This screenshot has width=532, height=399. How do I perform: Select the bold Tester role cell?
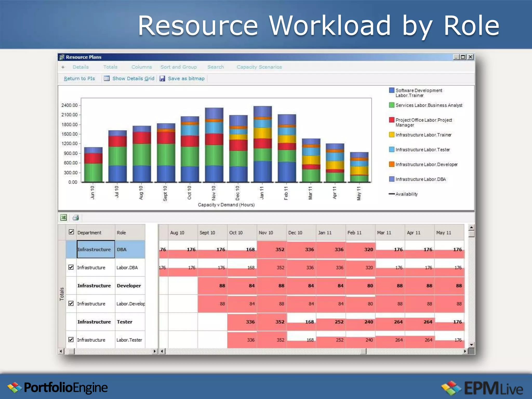[130, 322]
